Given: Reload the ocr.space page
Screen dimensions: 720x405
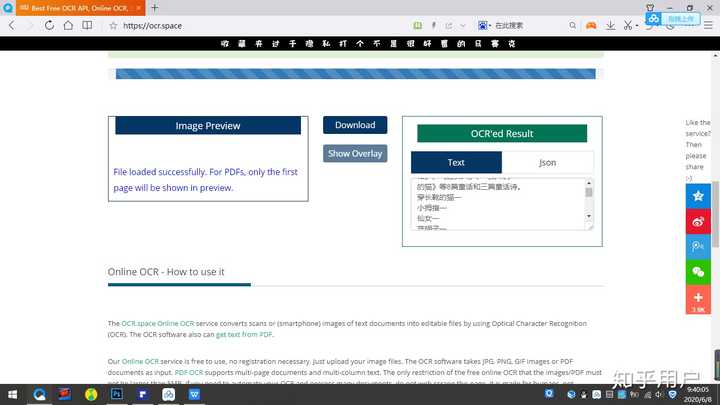Looking at the screenshot, I should (49, 25).
